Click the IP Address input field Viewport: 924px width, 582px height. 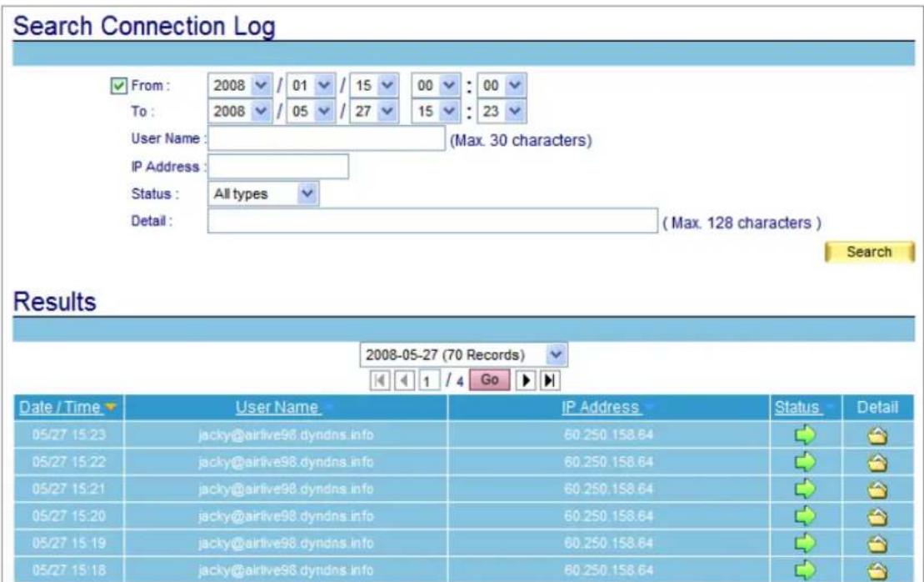(278, 167)
